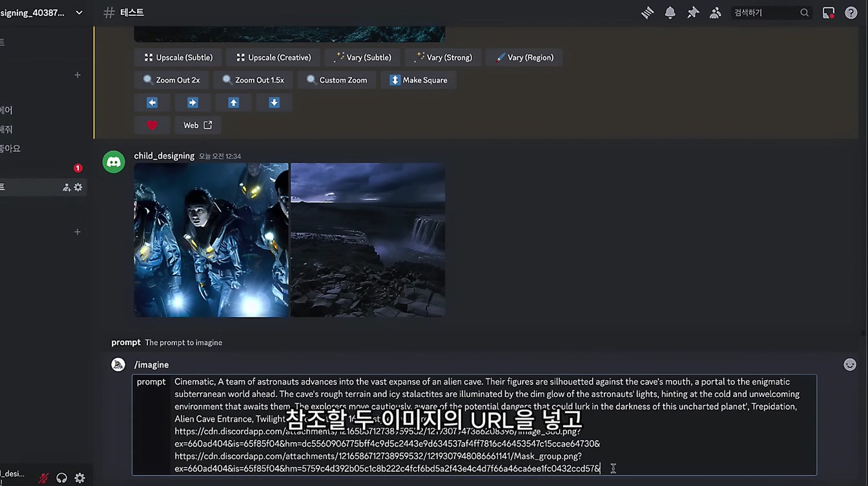Click the /imagine command label
This screenshot has width=868, height=486.
coord(152,365)
